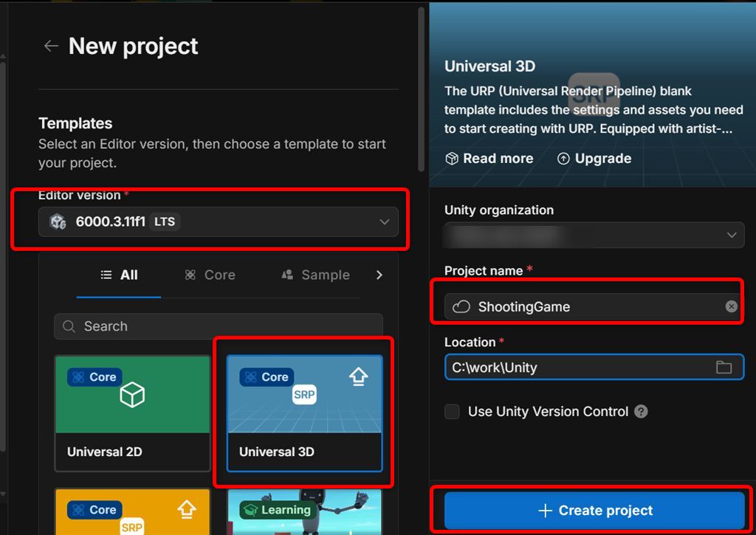Screen dimensions: 756x535
Task: Open help icon next to Unity Version Control
Action: pyautogui.click(x=641, y=412)
